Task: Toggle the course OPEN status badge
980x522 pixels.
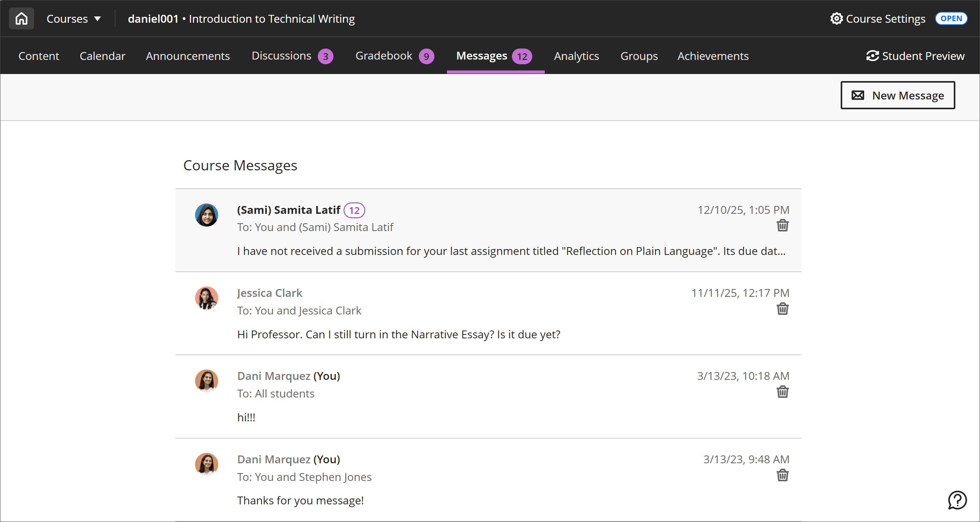Action: pyautogui.click(x=951, y=18)
